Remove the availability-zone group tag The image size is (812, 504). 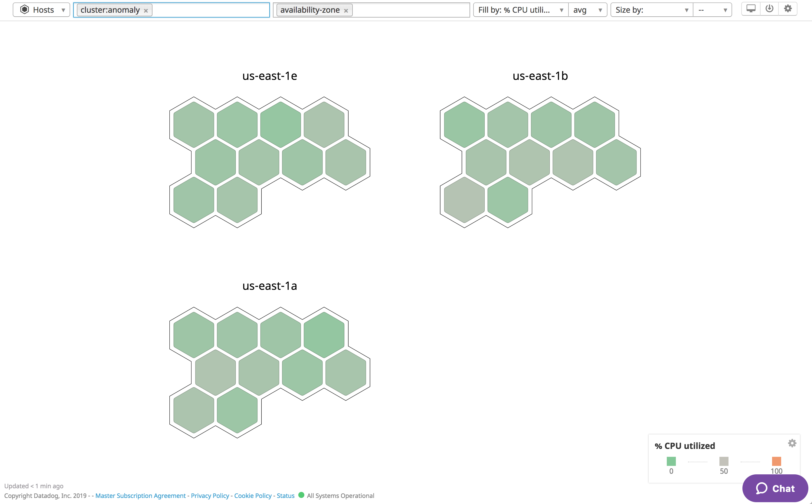pos(346,11)
